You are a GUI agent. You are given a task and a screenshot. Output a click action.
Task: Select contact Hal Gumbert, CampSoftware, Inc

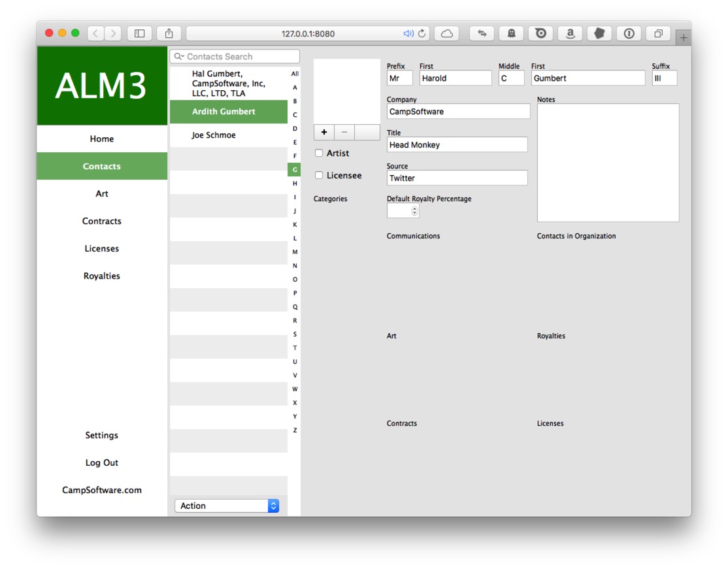tap(229, 84)
